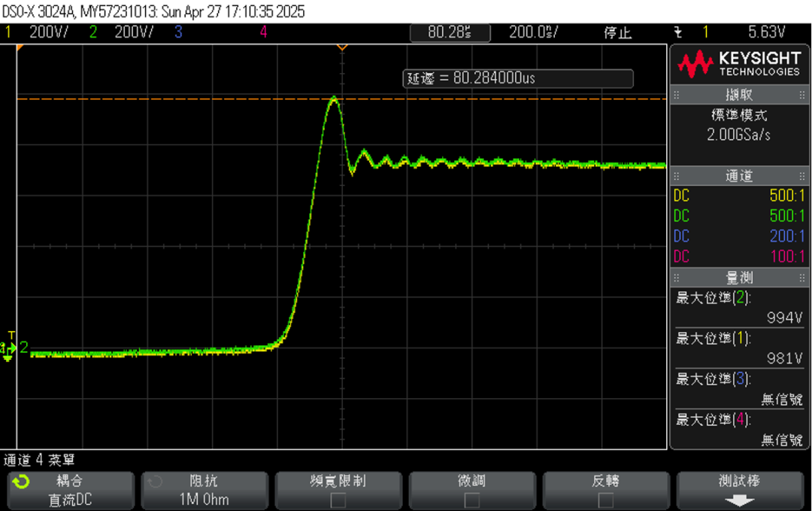Click the green rotate icon on 耦合 softkey

coord(22,482)
